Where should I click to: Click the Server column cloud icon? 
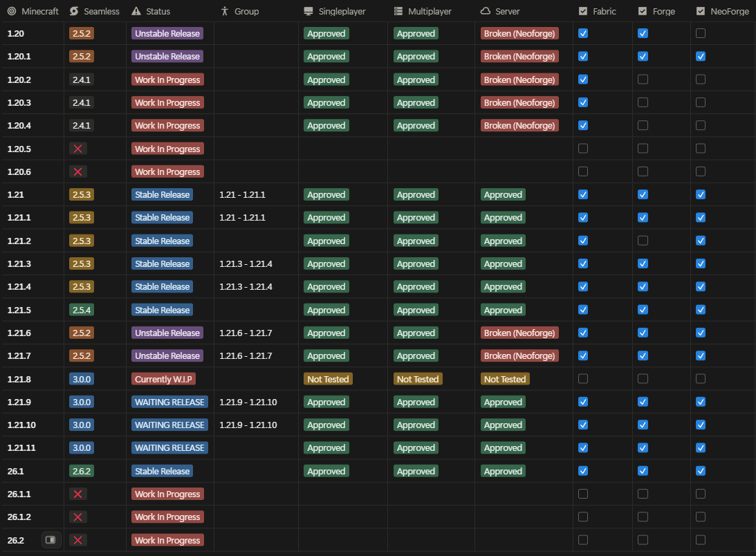point(486,11)
